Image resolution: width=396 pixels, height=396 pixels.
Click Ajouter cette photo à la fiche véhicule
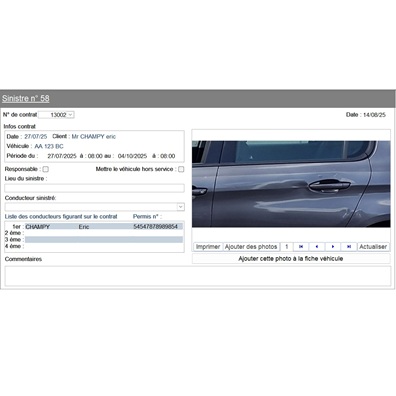point(291,259)
